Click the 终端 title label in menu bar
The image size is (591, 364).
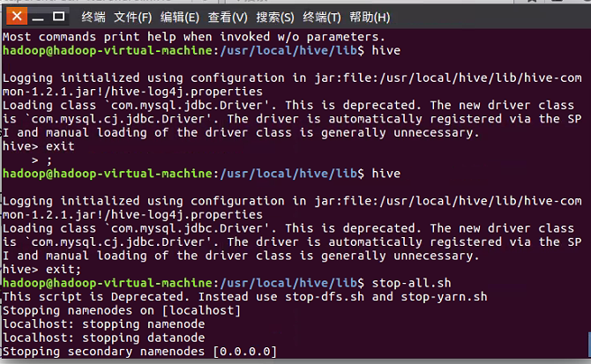pos(94,18)
